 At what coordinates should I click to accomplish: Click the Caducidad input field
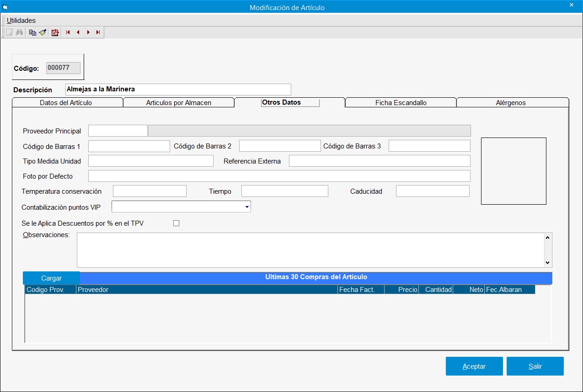[x=433, y=191]
